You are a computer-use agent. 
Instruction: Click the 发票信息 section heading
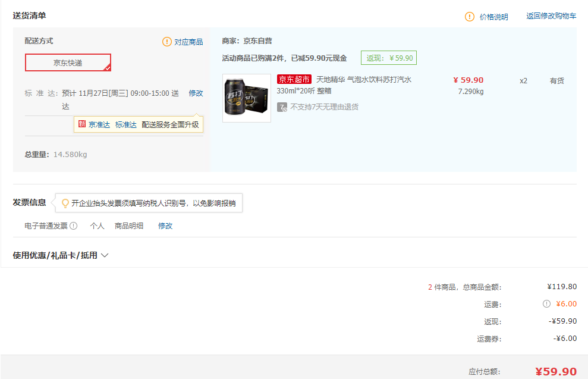29,203
